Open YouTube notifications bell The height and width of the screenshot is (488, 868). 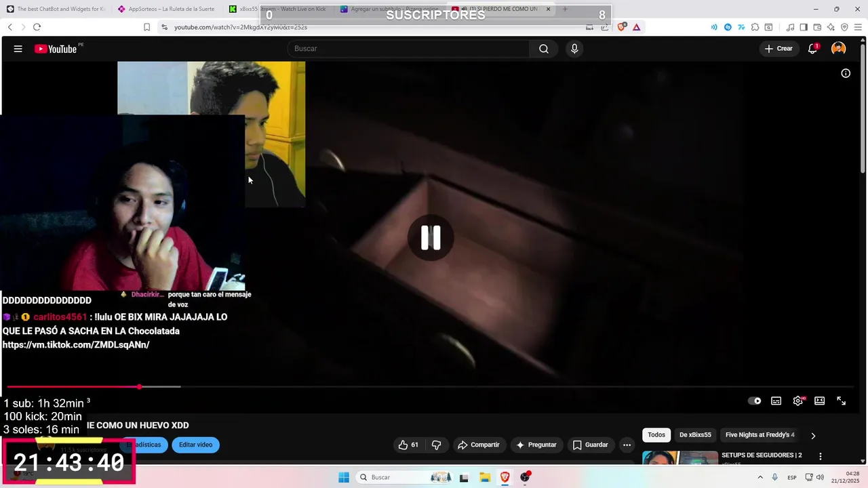tap(812, 49)
